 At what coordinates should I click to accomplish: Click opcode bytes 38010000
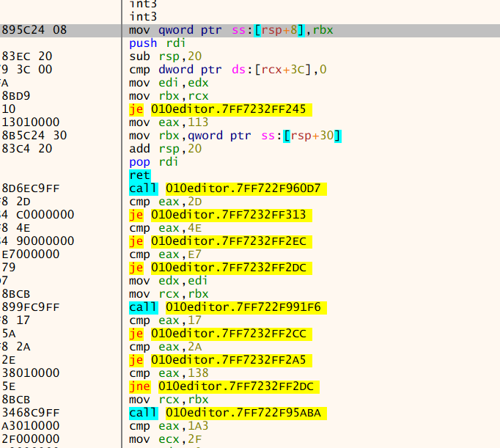tap(31, 373)
